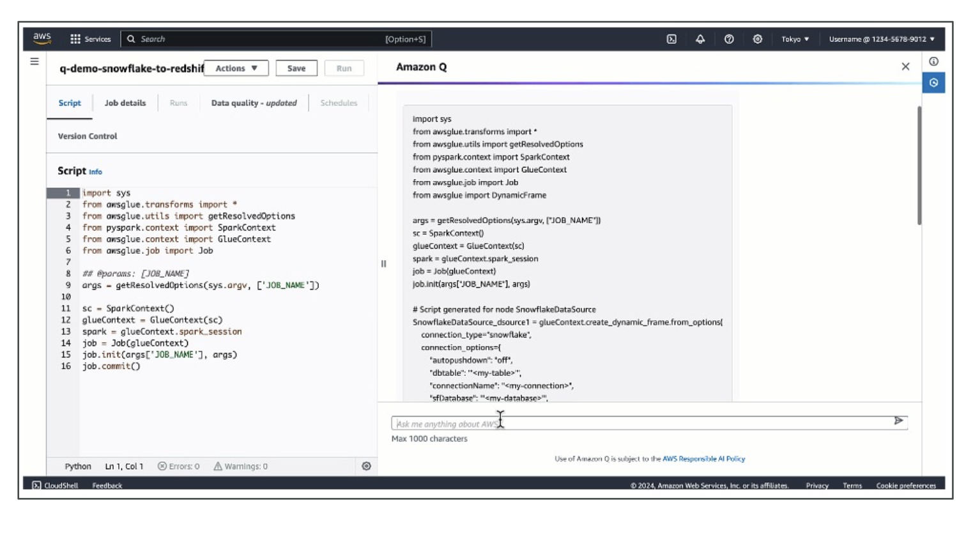The width and height of the screenshot is (980, 537).
Task: Open the help question mark icon
Action: pyautogui.click(x=729, y=39)
